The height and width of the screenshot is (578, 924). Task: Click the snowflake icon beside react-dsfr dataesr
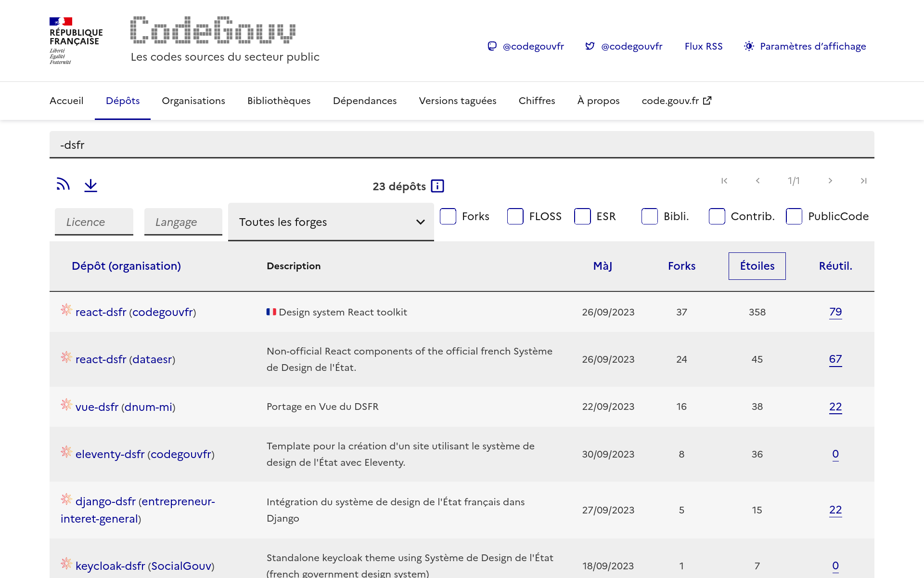coord(66,356)
